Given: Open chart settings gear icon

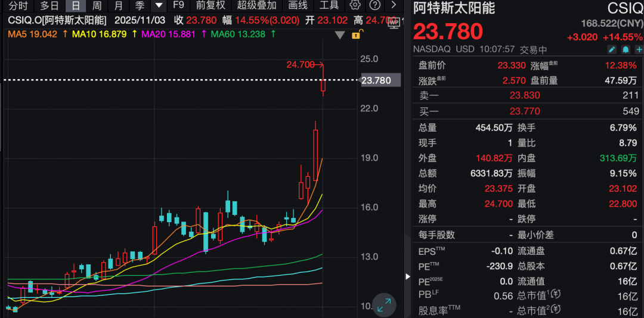Looking at the screenshot, I should click(x=355, y=5).
